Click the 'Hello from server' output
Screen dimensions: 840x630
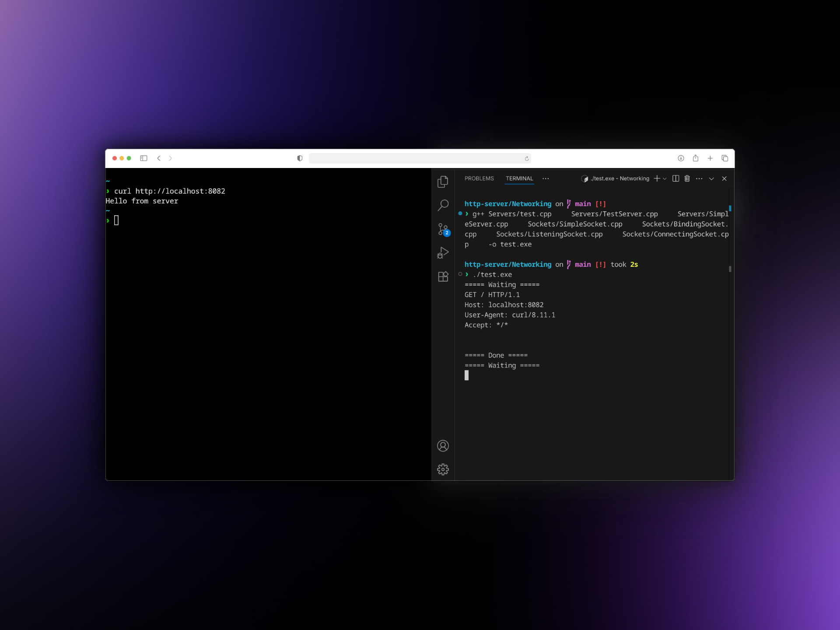(142, 201)
